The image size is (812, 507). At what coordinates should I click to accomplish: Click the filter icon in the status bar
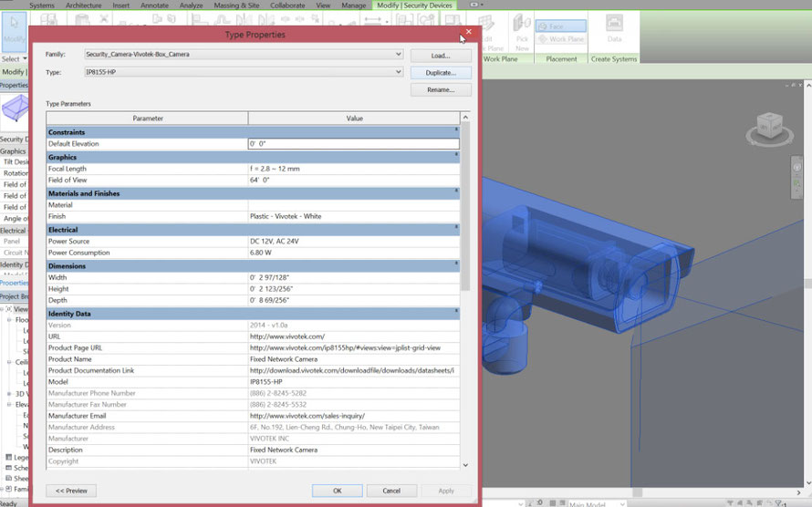pyautogui.click(x=780, y=502)
